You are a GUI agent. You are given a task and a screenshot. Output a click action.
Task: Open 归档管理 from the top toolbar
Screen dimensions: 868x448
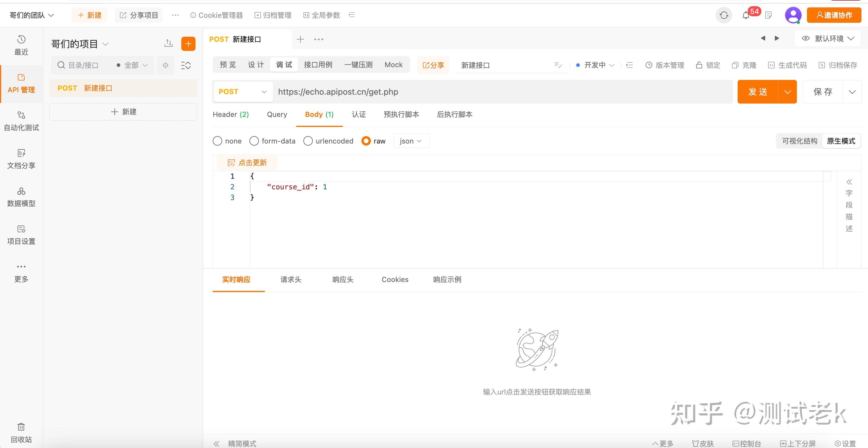click(273, 15)
